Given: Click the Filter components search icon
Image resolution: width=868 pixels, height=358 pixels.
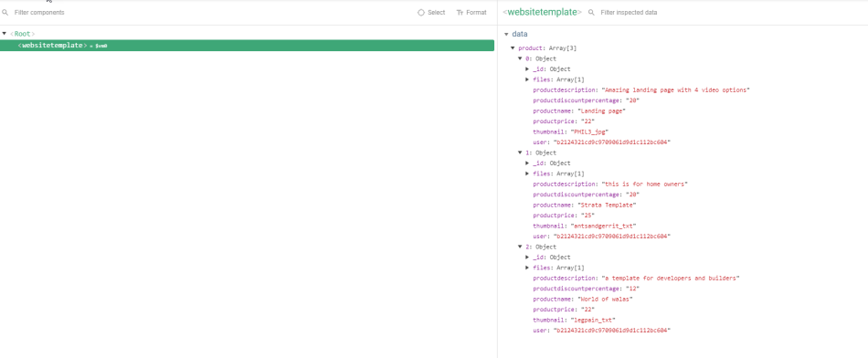Looking at the screenshot, I should [5, 12].
